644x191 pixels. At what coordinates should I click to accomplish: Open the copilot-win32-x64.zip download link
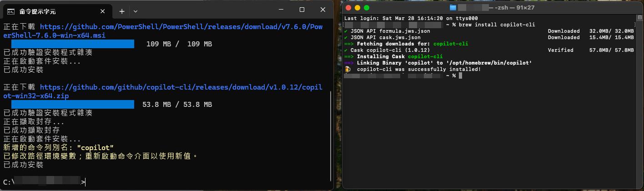(x=181, y=87)
